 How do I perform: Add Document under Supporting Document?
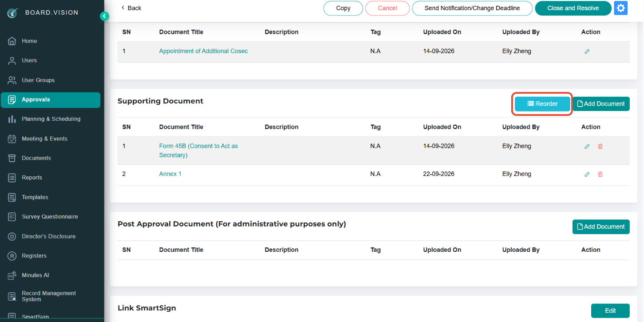601,104
